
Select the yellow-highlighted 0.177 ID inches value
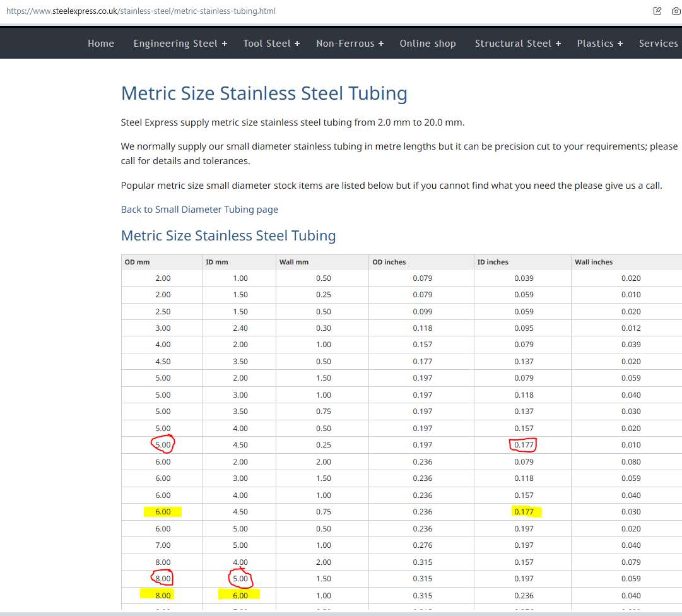click(524, 512)
